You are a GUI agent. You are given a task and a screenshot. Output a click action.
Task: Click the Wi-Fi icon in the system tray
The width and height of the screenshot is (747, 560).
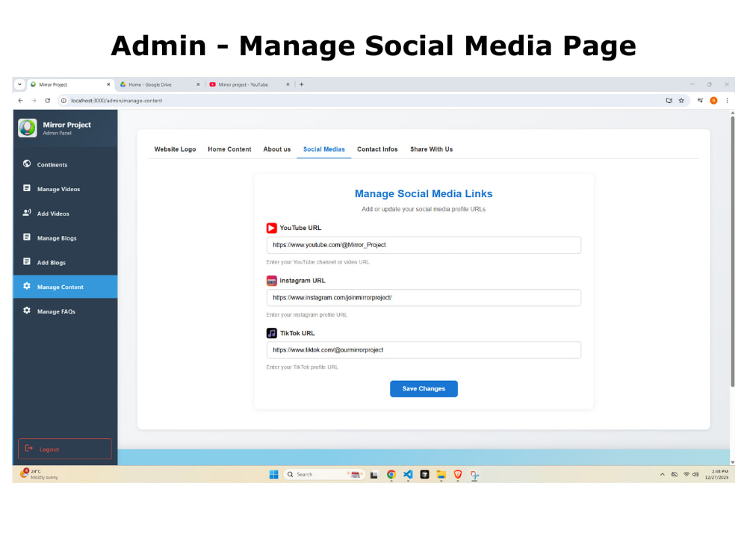coord(686,474)
